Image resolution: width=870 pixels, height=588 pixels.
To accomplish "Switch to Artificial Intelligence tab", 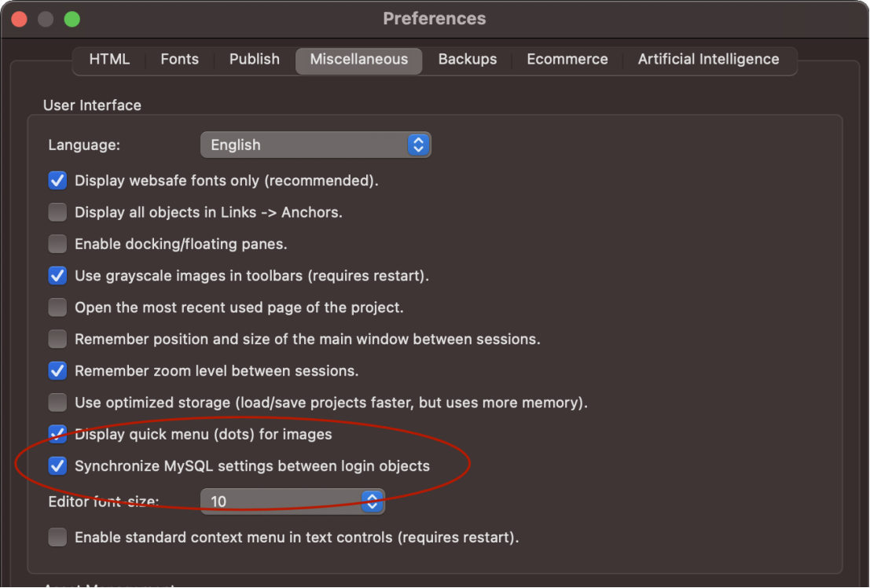I will click(708, 60).
